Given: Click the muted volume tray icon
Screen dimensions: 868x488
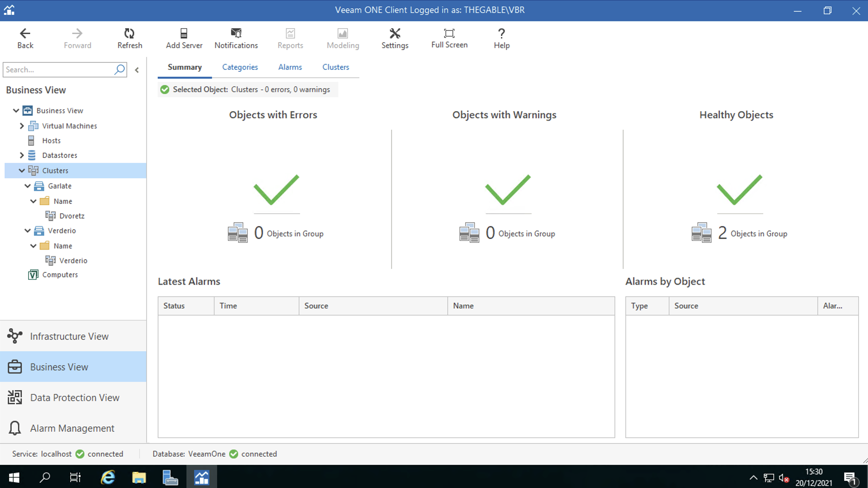Looking at the screenshot, I should pos(783,477).
